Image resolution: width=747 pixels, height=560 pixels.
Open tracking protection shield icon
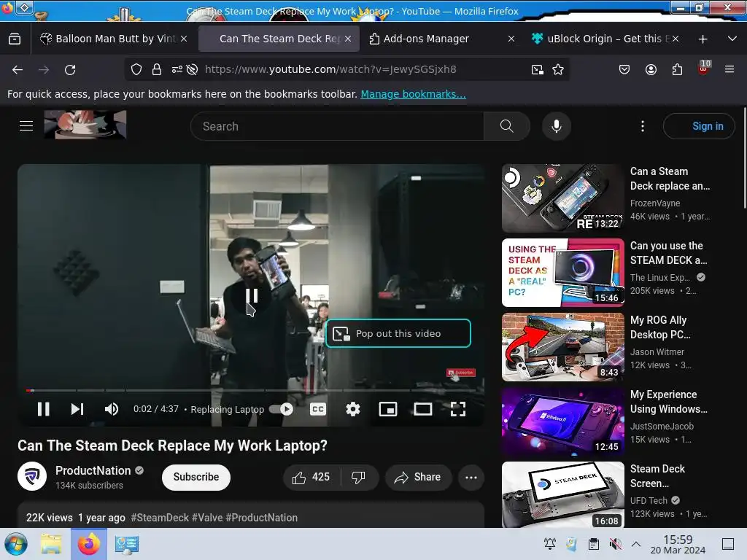136,69
